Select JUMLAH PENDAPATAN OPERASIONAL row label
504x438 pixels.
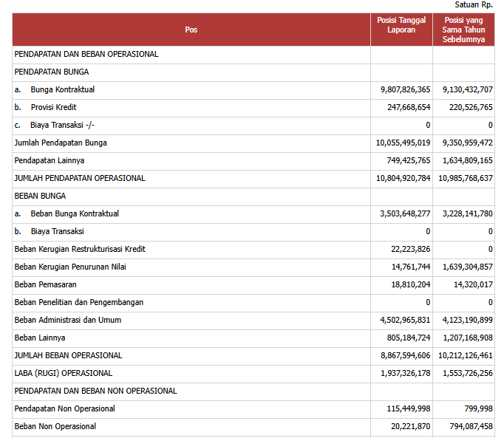pyautogui.click(x=80, y=178)
